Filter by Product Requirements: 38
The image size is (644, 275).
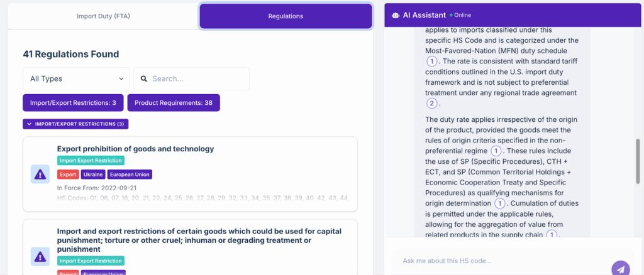(x=173, y=102)
